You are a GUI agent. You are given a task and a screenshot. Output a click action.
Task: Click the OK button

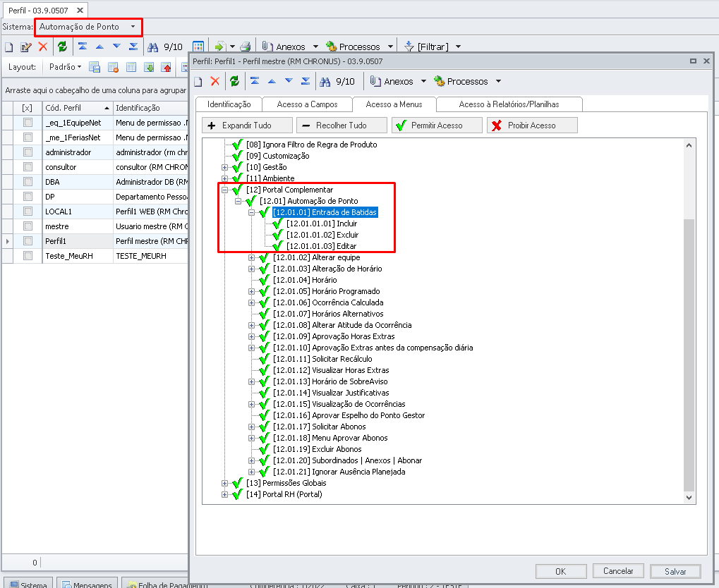[561, 572]
